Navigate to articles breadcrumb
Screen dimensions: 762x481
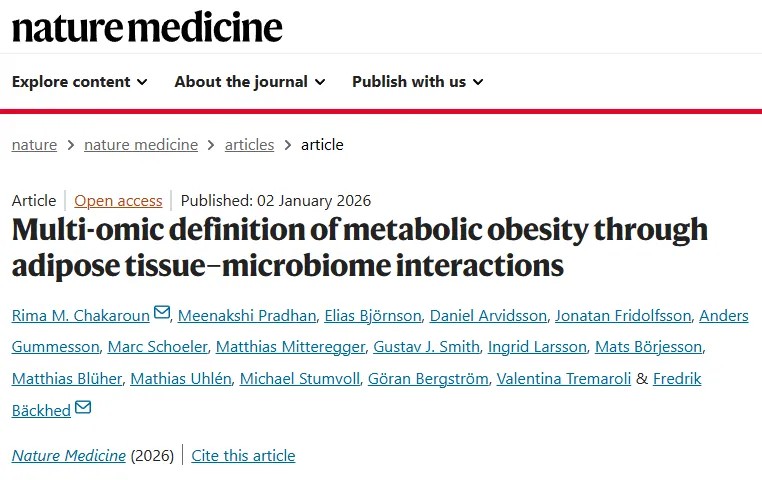249,145
